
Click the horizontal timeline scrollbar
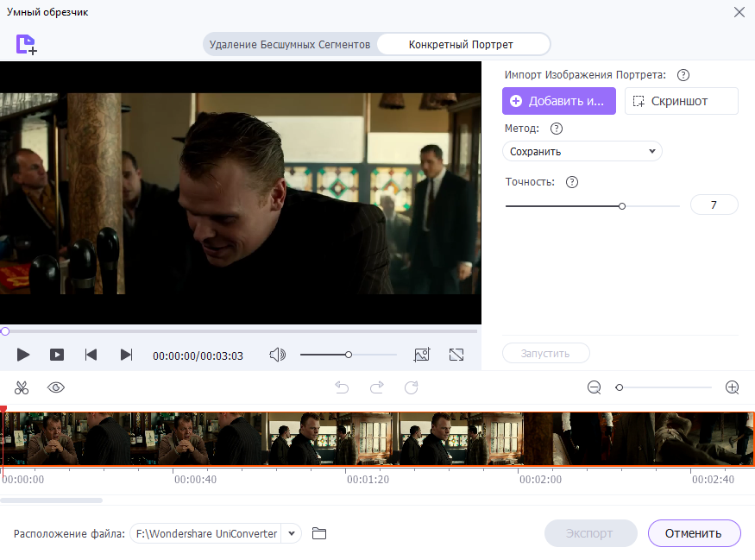click(x=52, y=500)
